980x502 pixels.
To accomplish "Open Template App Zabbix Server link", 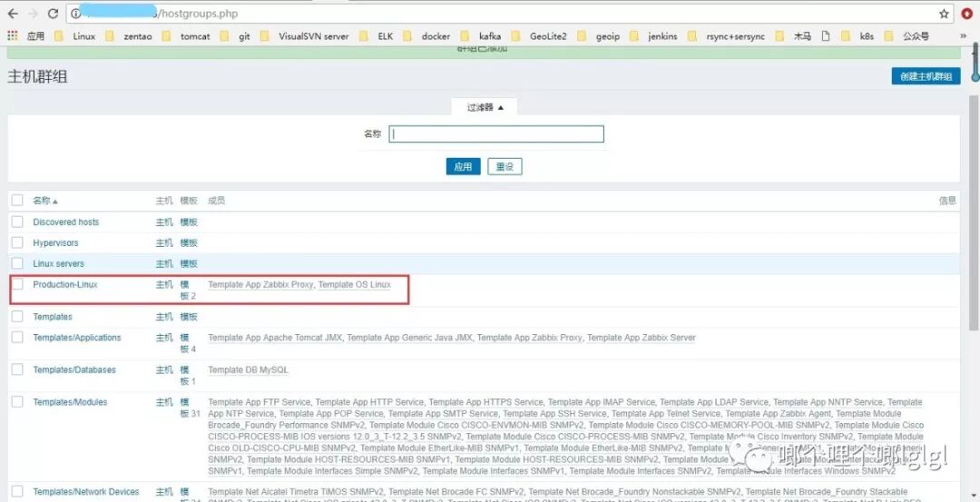I will pyautogui.click(x=642, y=338).
